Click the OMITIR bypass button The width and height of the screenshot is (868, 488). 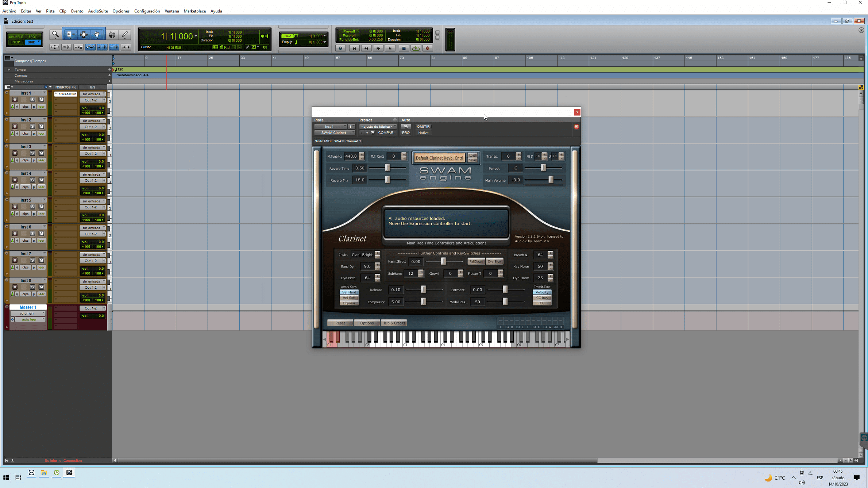point(423,127)
